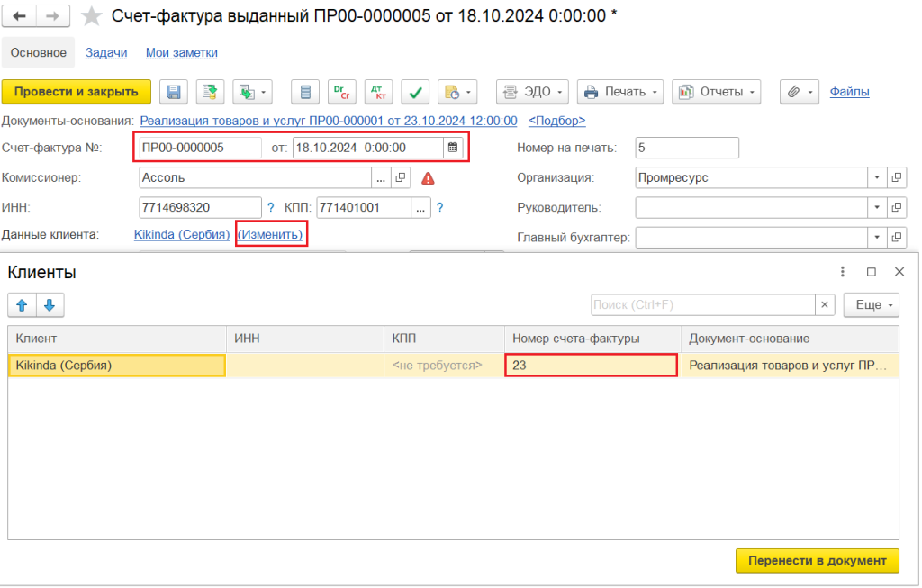Open the paperclip attachments dropdown
The width and height of the screenshot is (922, 588).
coord(800,92)
